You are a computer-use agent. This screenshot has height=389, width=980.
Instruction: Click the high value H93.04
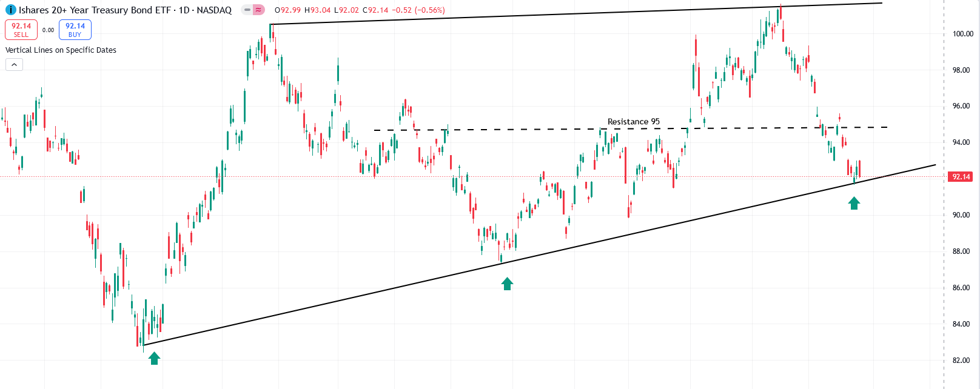click(317, 10)
